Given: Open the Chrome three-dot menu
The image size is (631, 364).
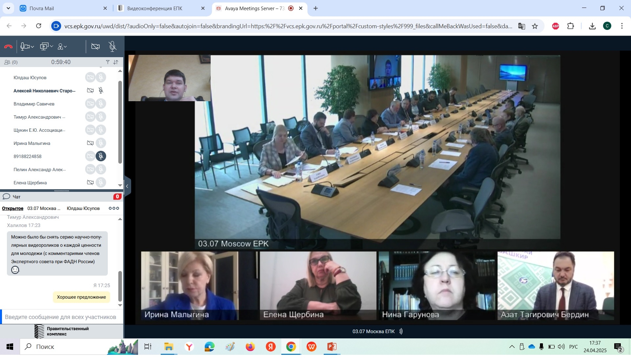Looking at the screenshot, I should pyautogui.click(x=622, y=26).
